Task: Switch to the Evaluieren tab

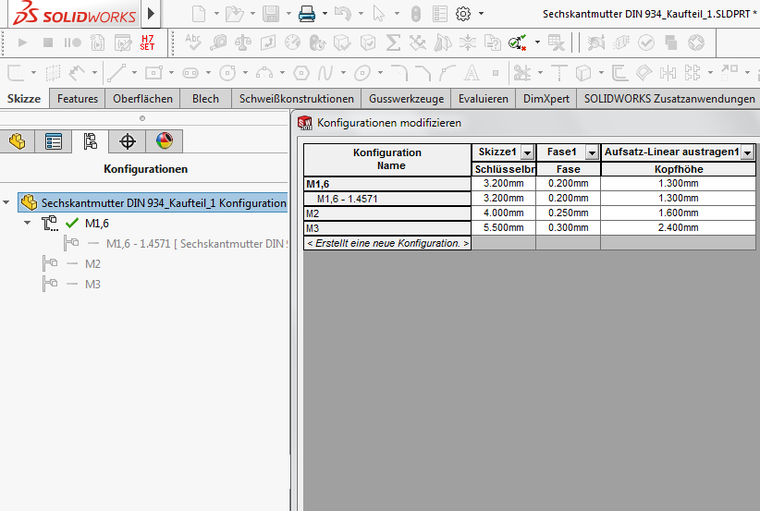Action: 483,99
